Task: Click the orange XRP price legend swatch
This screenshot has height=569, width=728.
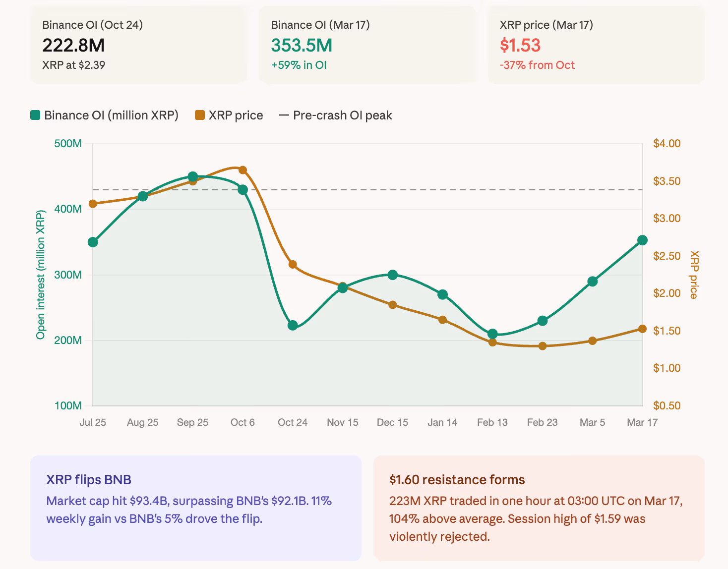Action: pos(200,115)
